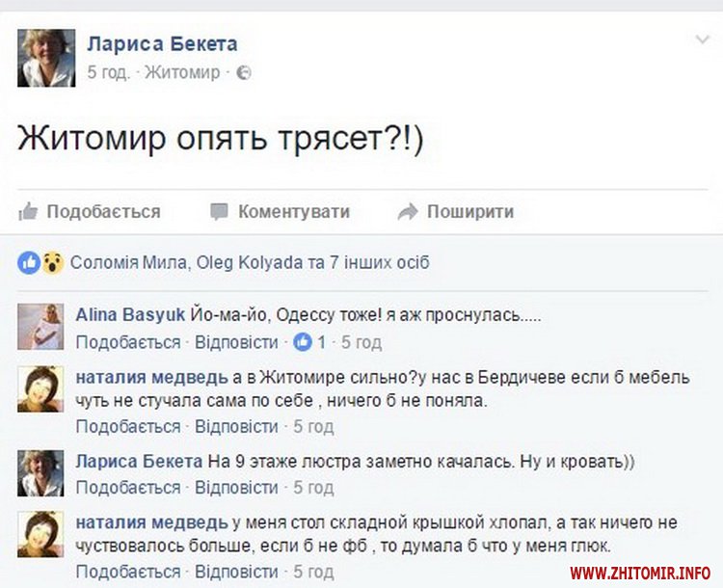Viewport: 723px width, 588px height.
Task: Click the Житомир location link
Action: pos(182,72)
